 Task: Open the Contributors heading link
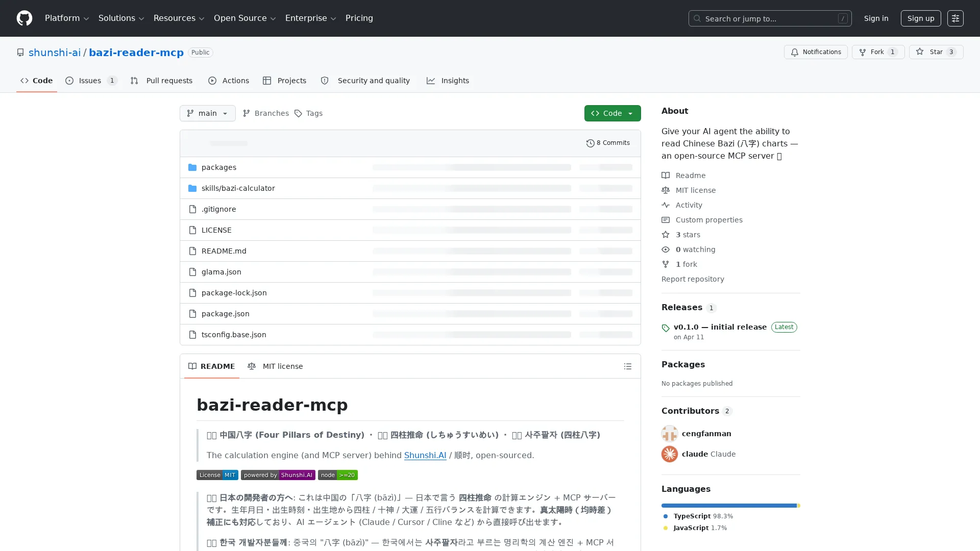(x=697, y=411)
